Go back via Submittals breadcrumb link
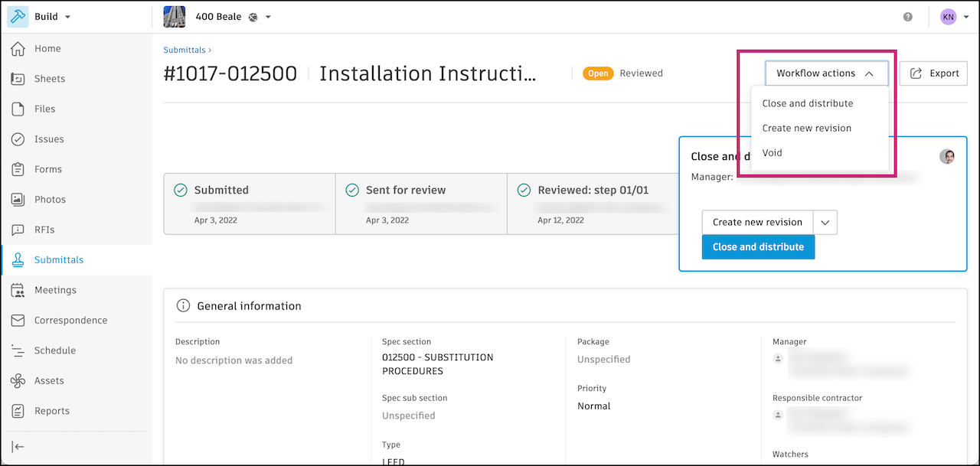Screen dimensions: 980x466 [x=184, y=51]
